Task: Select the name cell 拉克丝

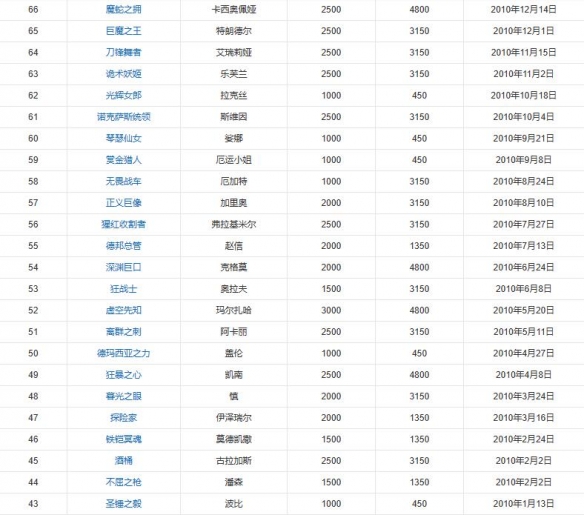Action: [x=234, y=95]
